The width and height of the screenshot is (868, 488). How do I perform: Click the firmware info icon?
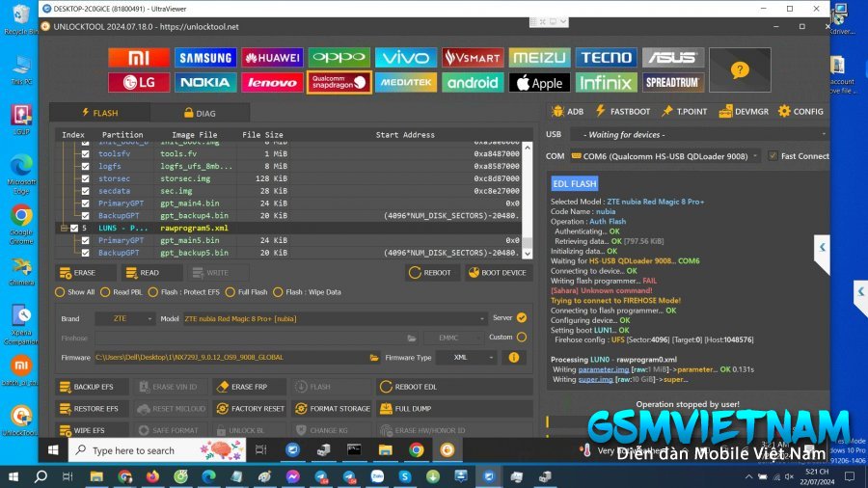pyautogui.click(x=514, y=358)
